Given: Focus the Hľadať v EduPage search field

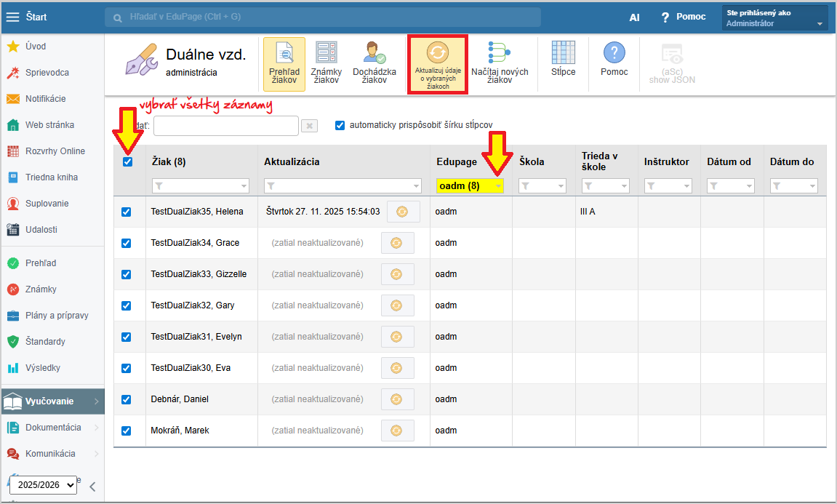Looking at the screenshot, I should pos(327,16).
